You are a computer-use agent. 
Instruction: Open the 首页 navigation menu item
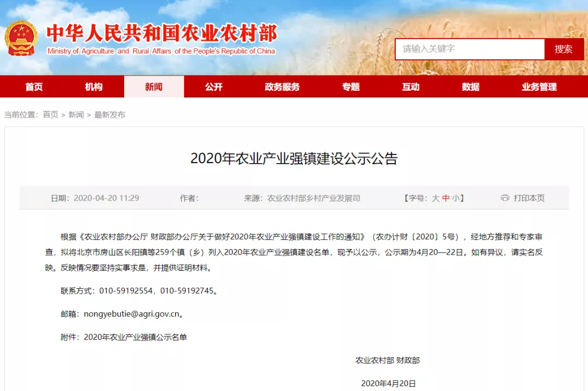34,87
